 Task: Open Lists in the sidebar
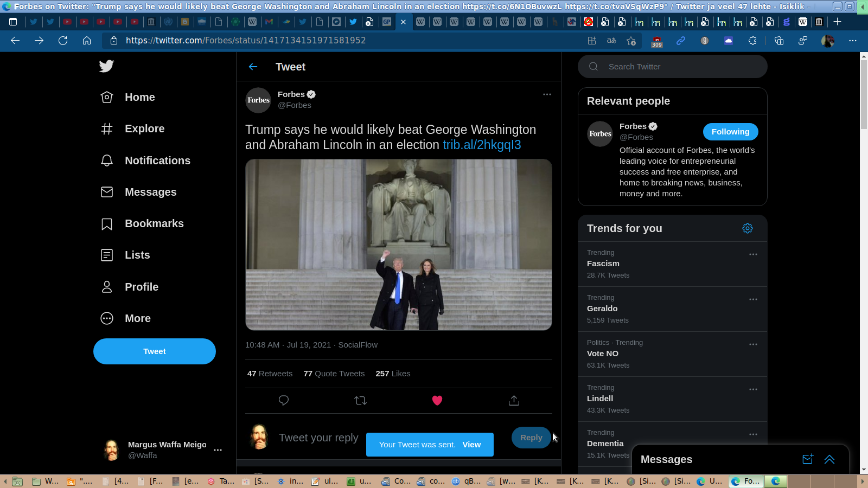(125, 255)
